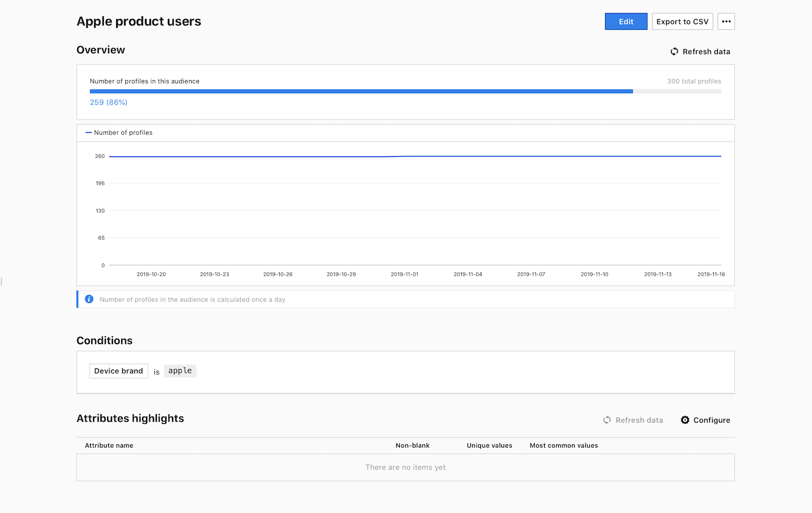812x513 pixels.
Task: Click the 195 value on the chart axis
Action: (100, 183)
